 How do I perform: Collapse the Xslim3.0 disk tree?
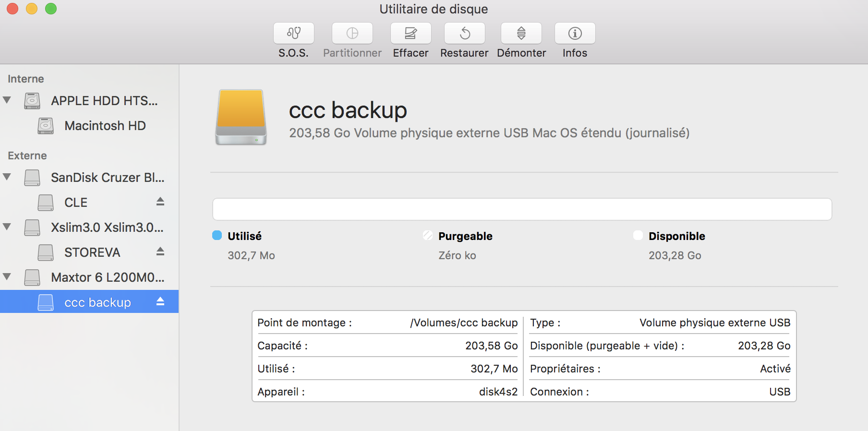click(x=7, y=227)
